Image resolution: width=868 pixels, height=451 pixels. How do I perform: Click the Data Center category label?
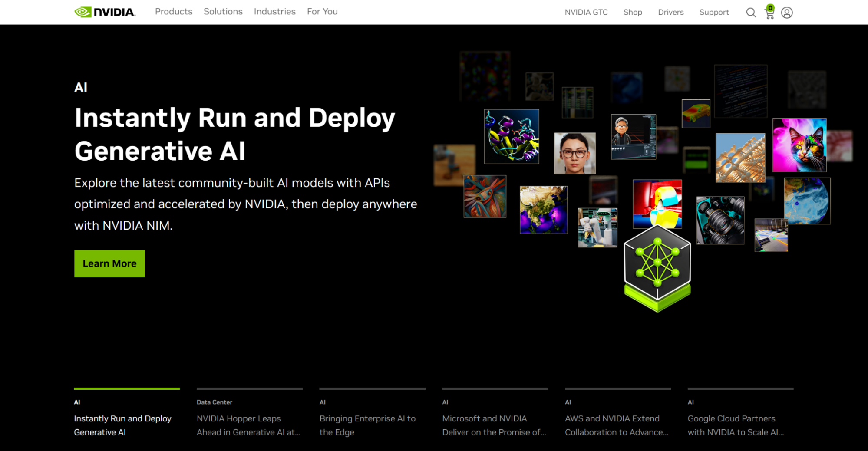click(215, 402)
